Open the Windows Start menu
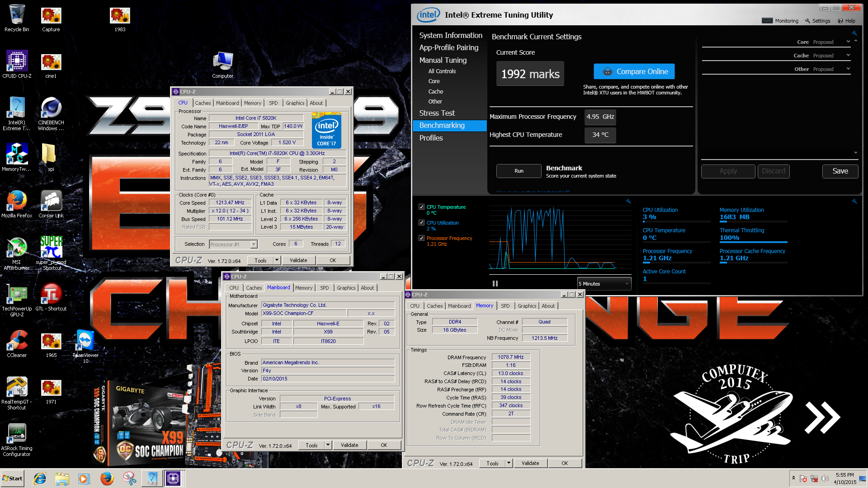The width and height of the screenshot is (868, 488). pos(12,479)
